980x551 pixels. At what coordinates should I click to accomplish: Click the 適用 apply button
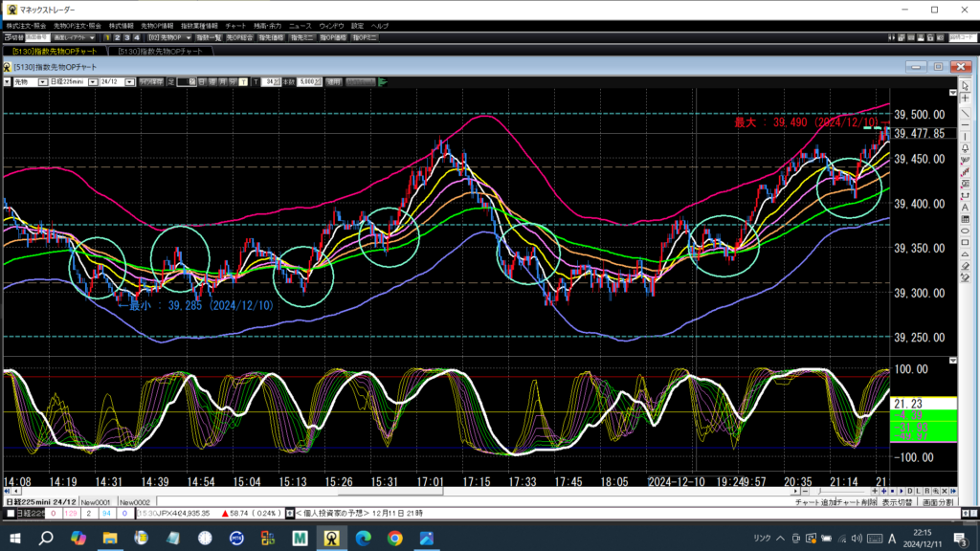pyautogui.click(x=334, y=82)
